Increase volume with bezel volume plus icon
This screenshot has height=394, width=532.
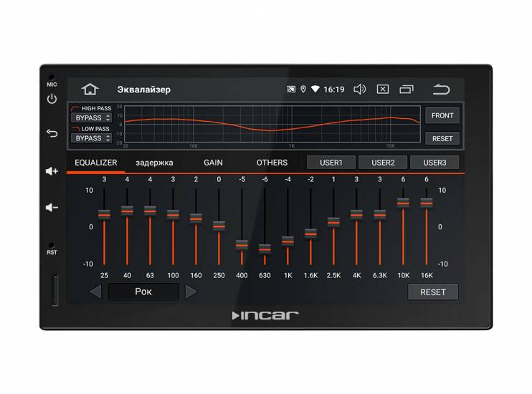[x=52, y=171]
